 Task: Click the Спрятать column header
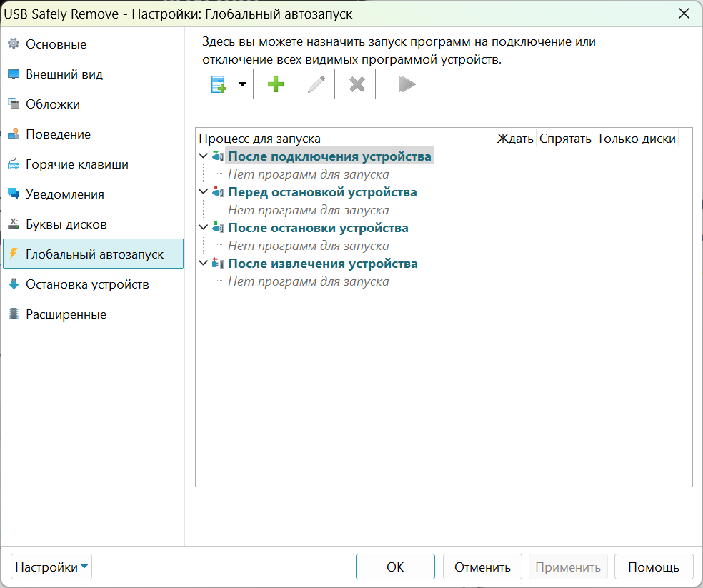click(x=565, y=139)
